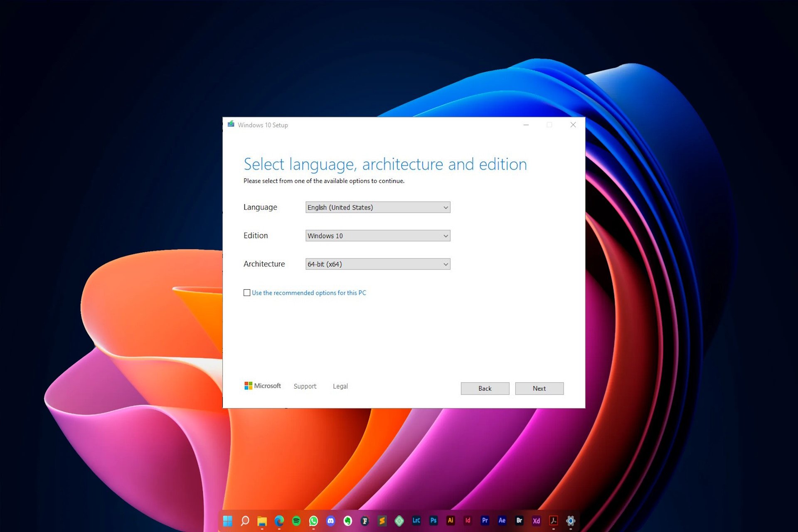
Task: Click the 'Windows 10 Setup' title text
Action: click(263, 125)
